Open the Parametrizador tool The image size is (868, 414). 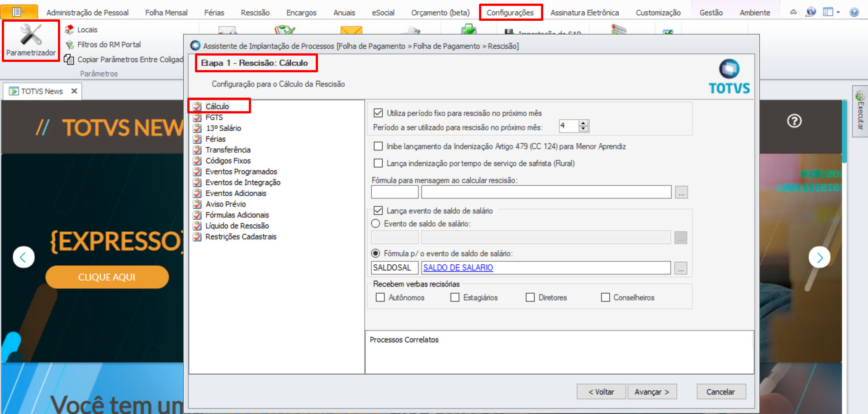31,41
